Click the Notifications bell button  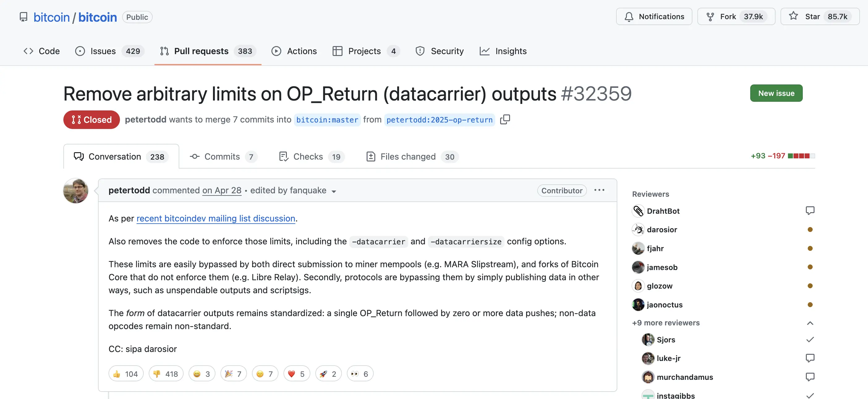click(654, 16)
